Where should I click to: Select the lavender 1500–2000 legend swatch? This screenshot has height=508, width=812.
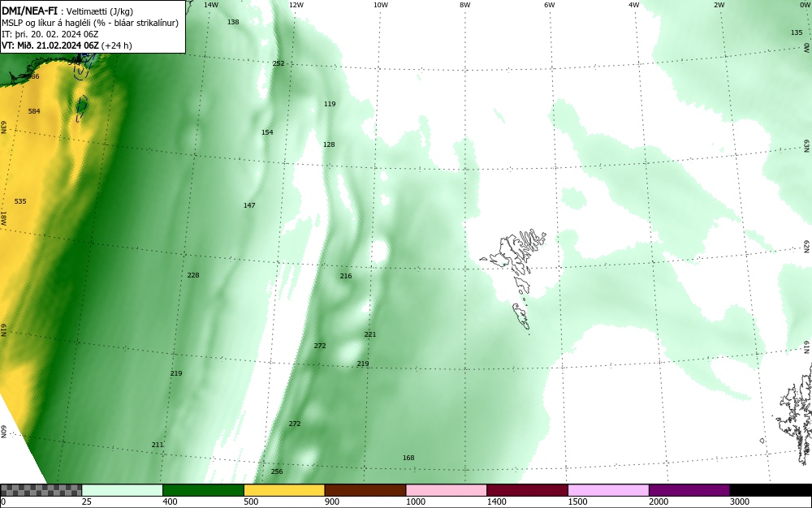pos(608,490)
